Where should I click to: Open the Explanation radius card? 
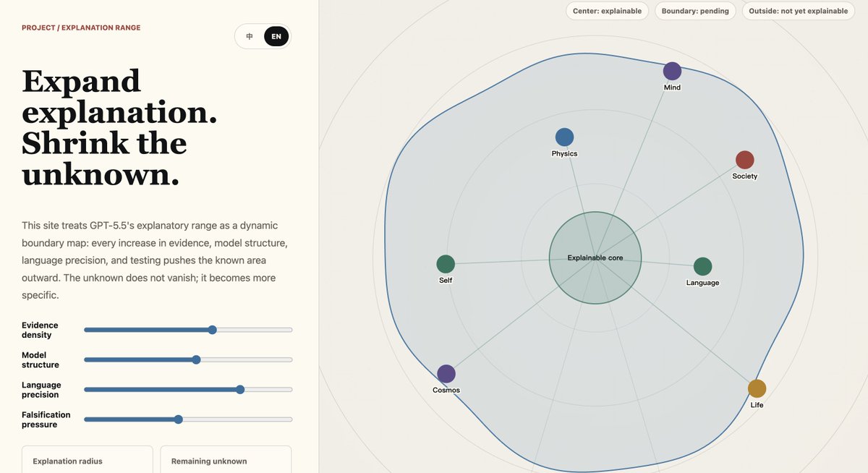tap(88, 459)
